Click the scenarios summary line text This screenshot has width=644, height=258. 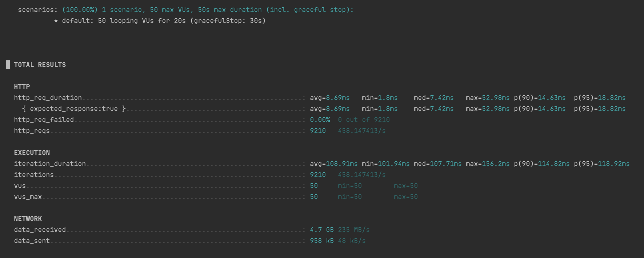point(186,10)
